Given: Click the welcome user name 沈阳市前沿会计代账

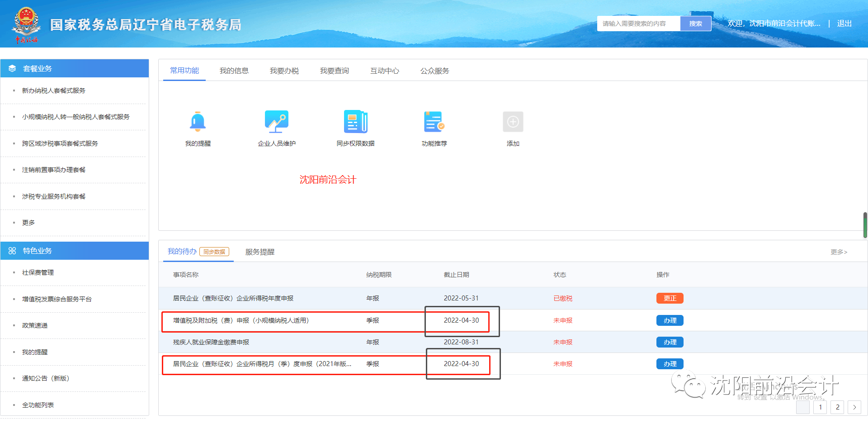Looking at the screenshot, I should (785, 24).
